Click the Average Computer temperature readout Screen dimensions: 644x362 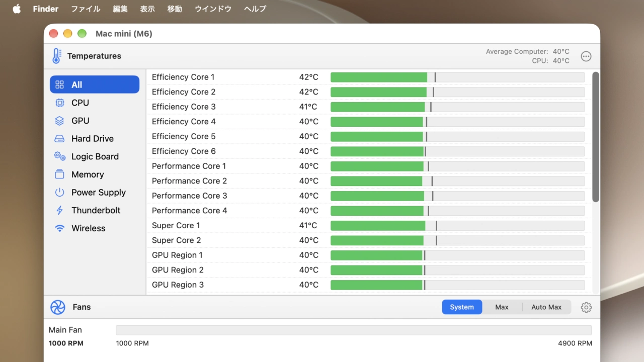528,51
